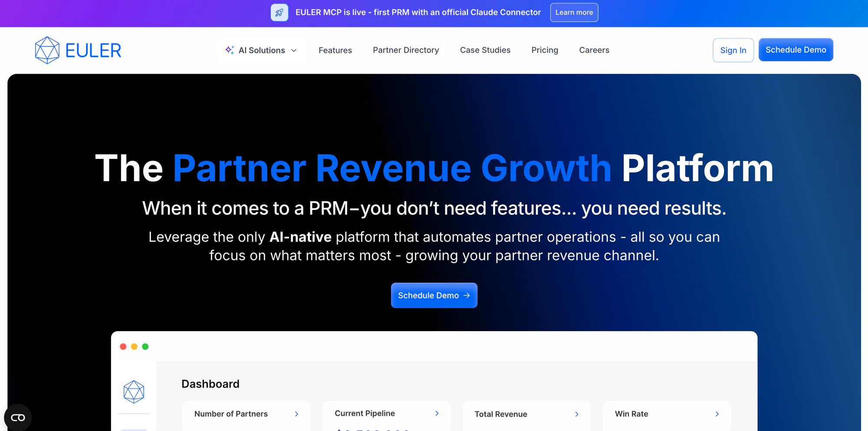Screen dimensions: 868x431
Task: Expand the Win Rate card chevron
Action: (717, 414)
